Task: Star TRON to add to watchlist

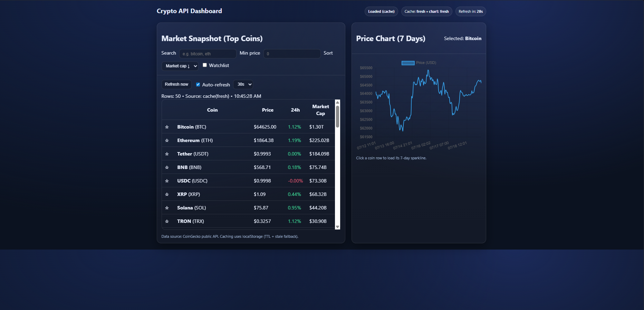Action: click(x=167, y=221)
